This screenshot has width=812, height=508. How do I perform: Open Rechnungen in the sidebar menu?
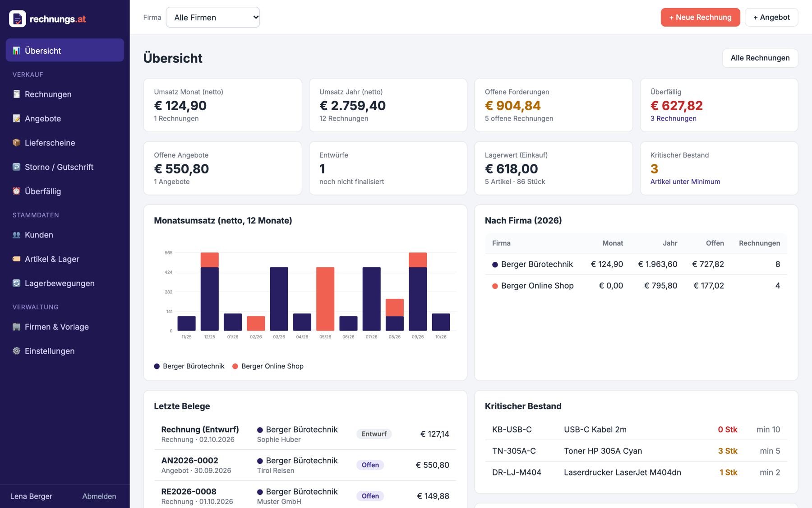click(65, 94)
